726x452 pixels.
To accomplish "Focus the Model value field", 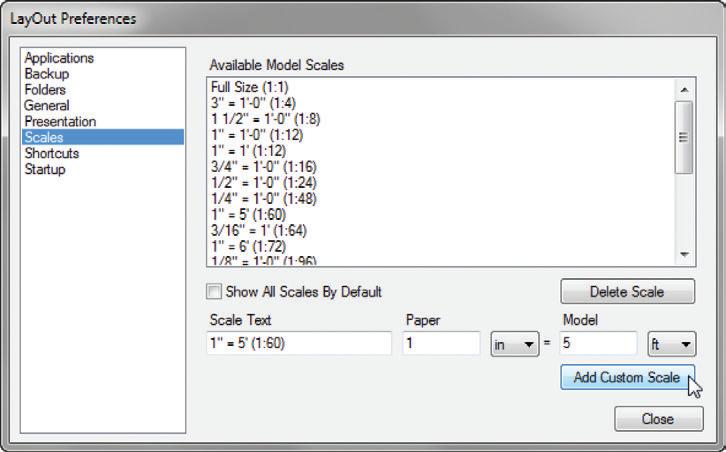I will tap(598, 344).
